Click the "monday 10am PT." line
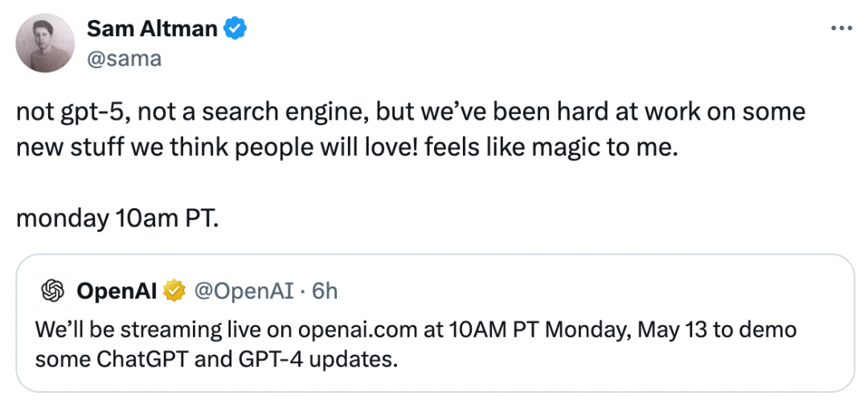The width and height of the screenshot is (868, 412). pos(117,218)
